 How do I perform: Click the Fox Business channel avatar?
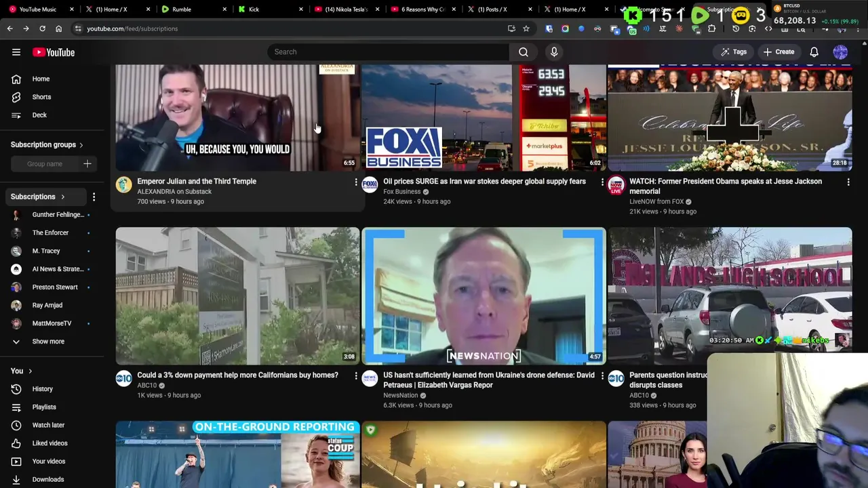pos(370,184)
